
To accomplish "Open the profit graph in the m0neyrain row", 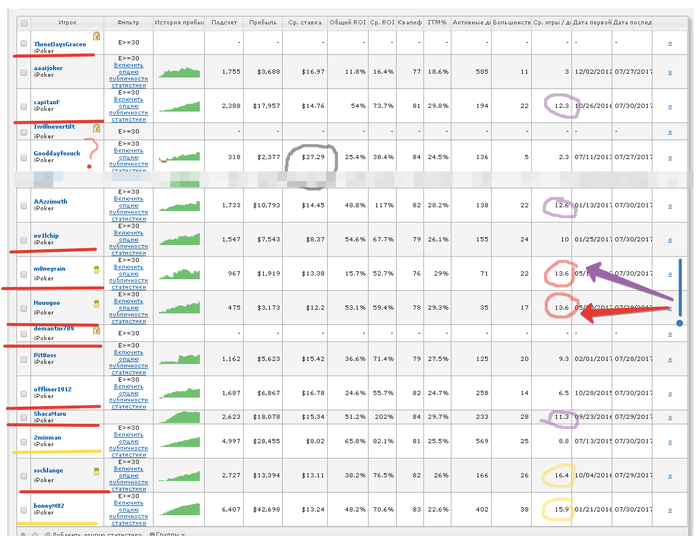I will click(179, 274).
